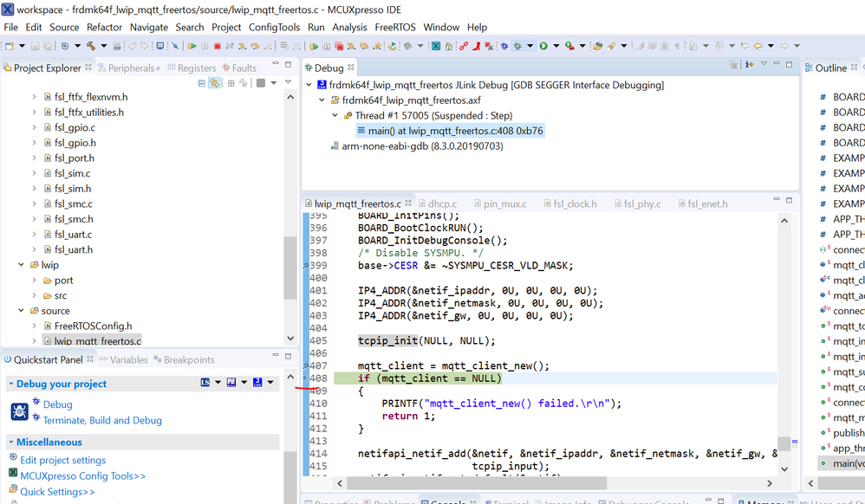
Task: Open the Refactor menu
Action: (x=104, y=27)
